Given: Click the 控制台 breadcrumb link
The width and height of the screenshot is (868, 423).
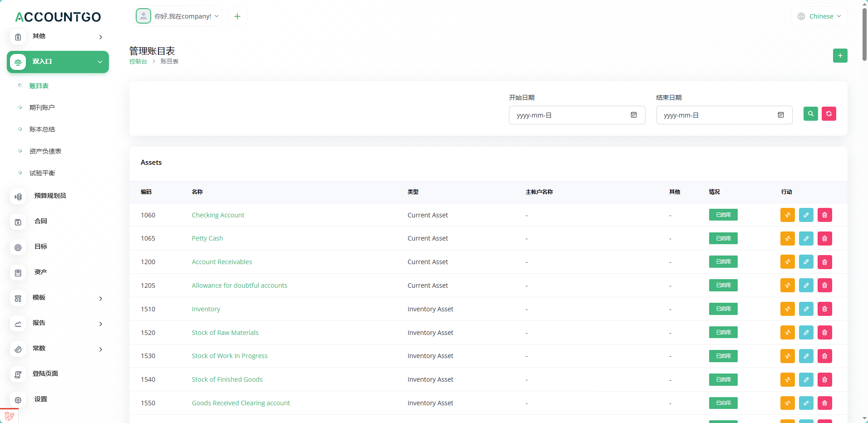Looking at the screenshot, I should (138, 62).
